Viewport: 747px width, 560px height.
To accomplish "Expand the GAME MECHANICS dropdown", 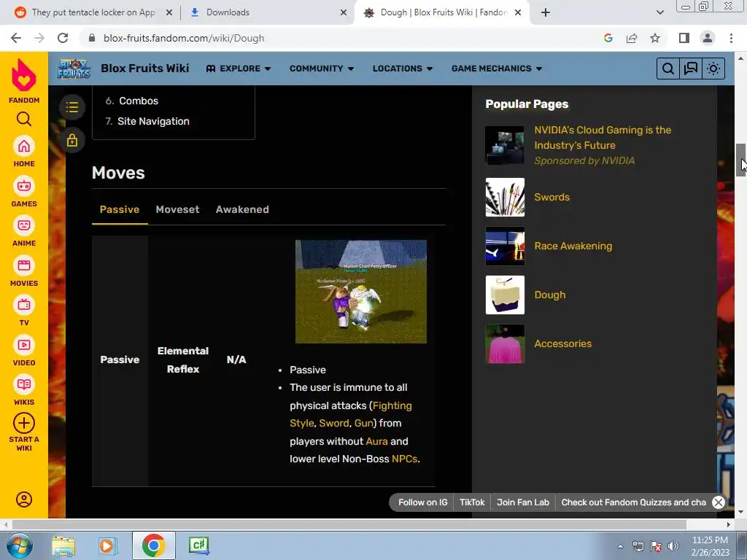I will click(x=496, y=69).
